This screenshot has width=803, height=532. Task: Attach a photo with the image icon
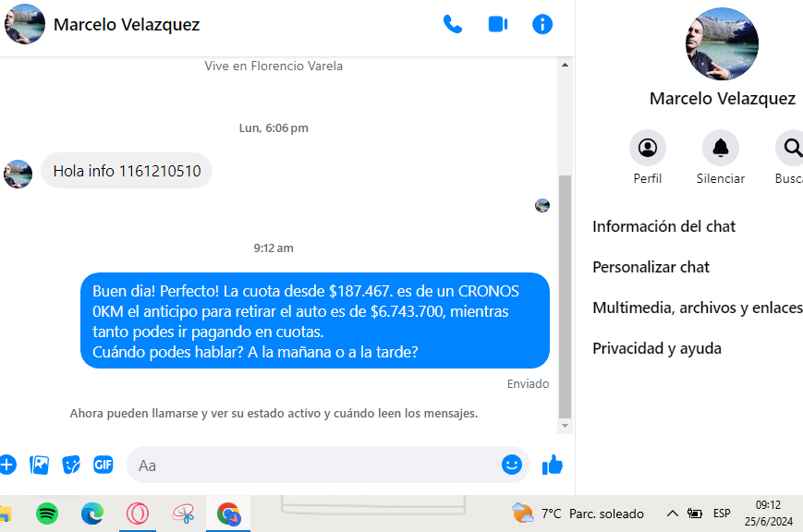click(x=40, y=465)
